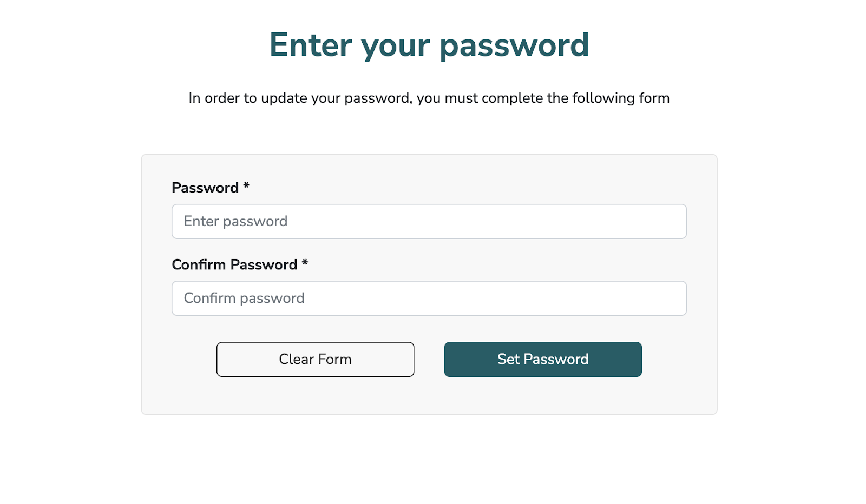Click inside the gray form panel
The height and width of the screenshot is (504, 866).
[429, 395]
